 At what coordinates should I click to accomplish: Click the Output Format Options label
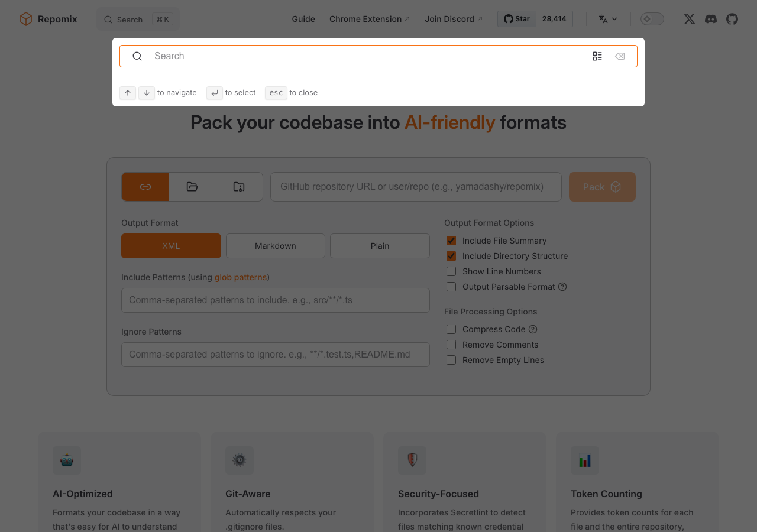[489, 223]
